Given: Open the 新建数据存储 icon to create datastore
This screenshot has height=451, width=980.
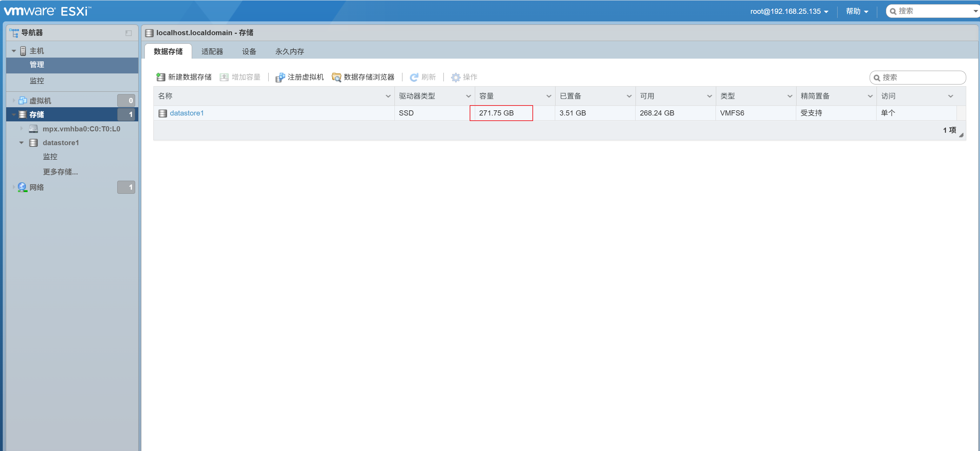Looking at the screenshot, I should coord(161,77).
